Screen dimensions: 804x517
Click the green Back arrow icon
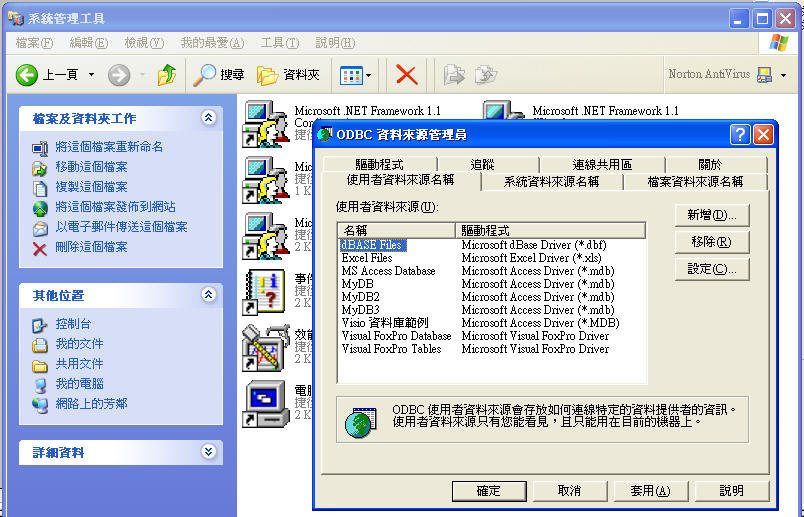(x=27, y=75)
